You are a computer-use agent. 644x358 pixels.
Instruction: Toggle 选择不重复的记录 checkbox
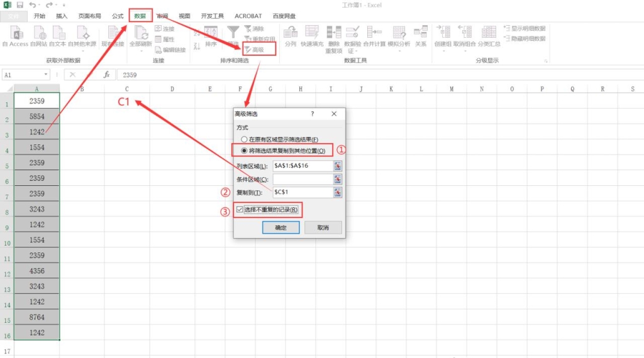pos(240,210)
